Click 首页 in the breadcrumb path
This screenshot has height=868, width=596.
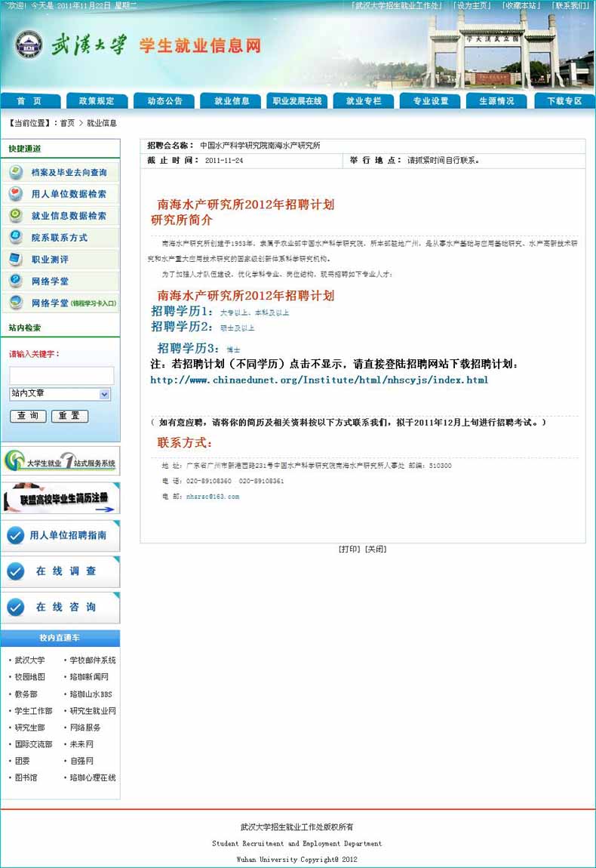(x=67, y=123)
